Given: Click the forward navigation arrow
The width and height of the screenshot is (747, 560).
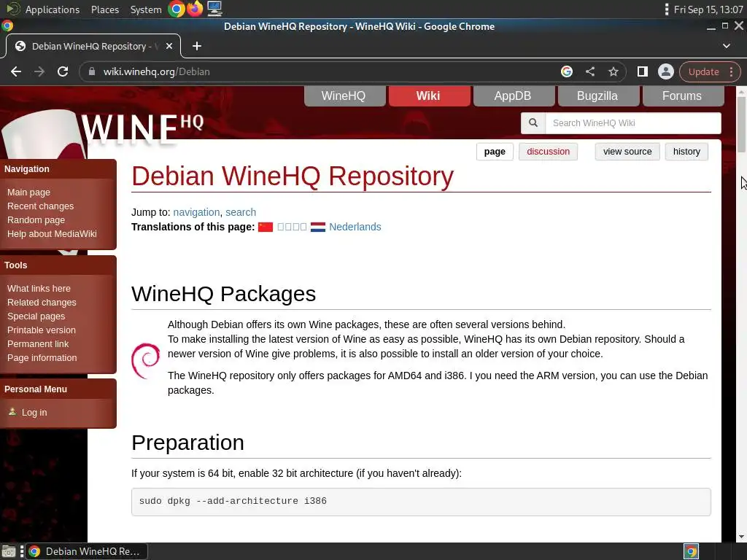Looking at the screenshot, I should click(x=39, y=71).
